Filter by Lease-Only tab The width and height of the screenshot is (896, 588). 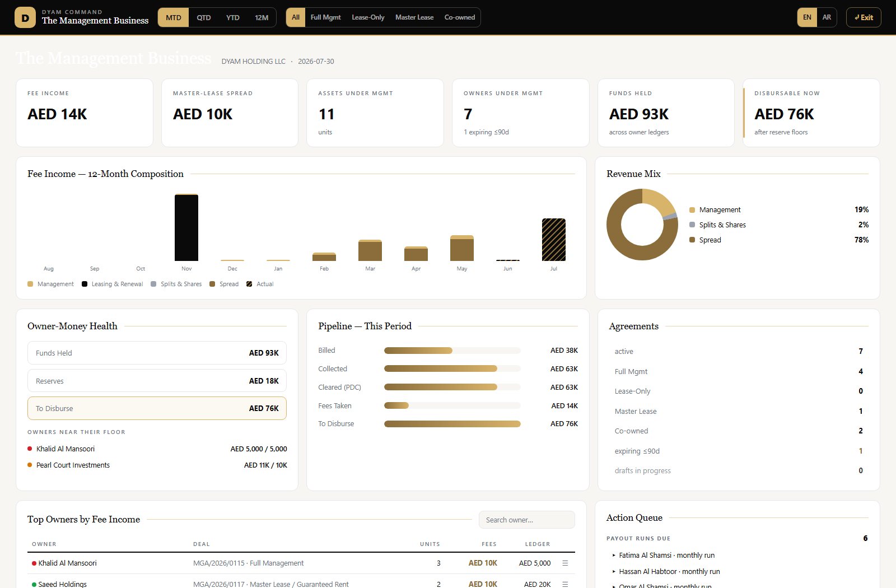point(368,17)
